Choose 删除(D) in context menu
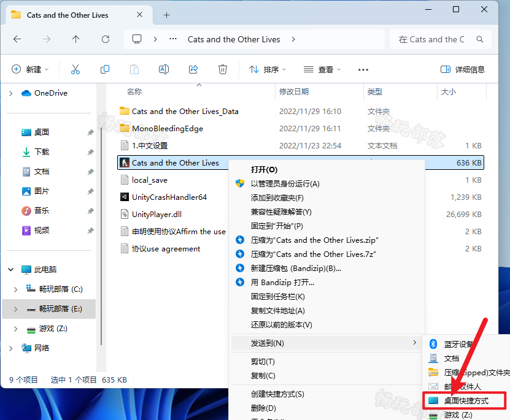The width and height of the screenshot is (510, 420). click(x=326, y=408)
